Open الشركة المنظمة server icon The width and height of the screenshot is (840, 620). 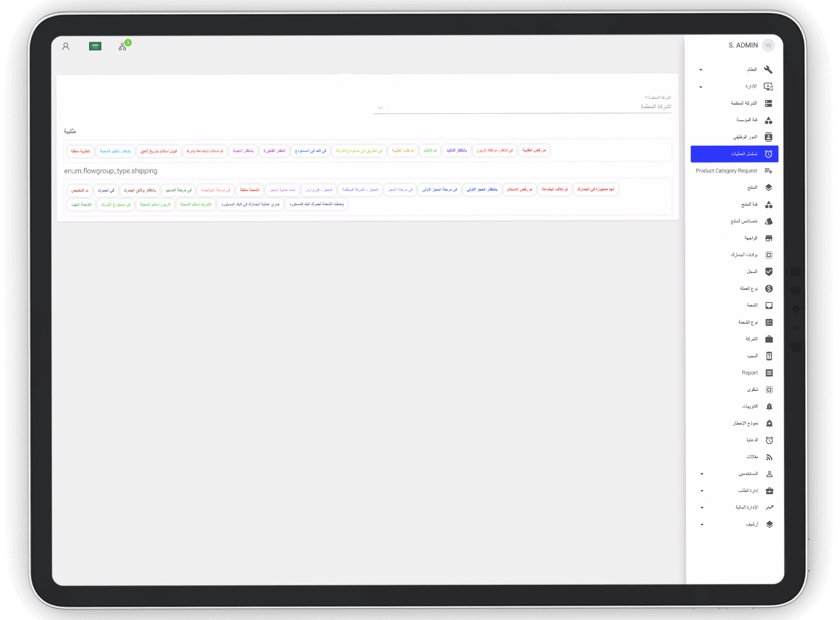(768, 103)
